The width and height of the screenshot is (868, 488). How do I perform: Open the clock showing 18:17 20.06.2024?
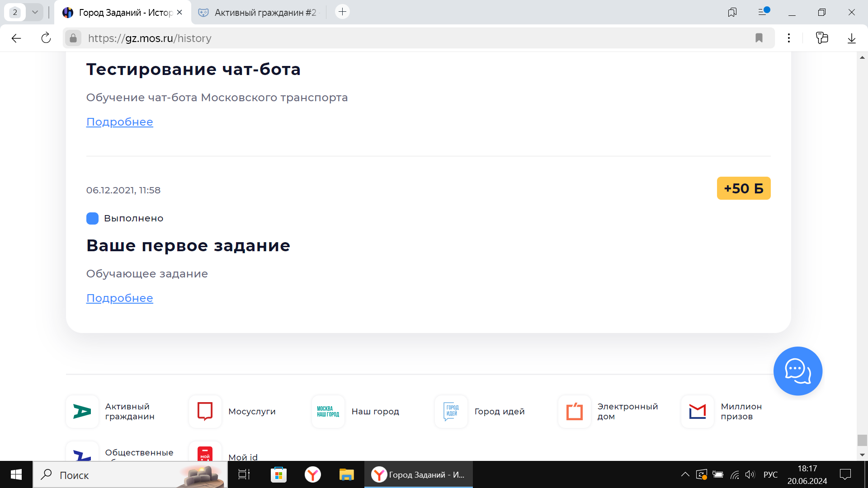[807, 474]
